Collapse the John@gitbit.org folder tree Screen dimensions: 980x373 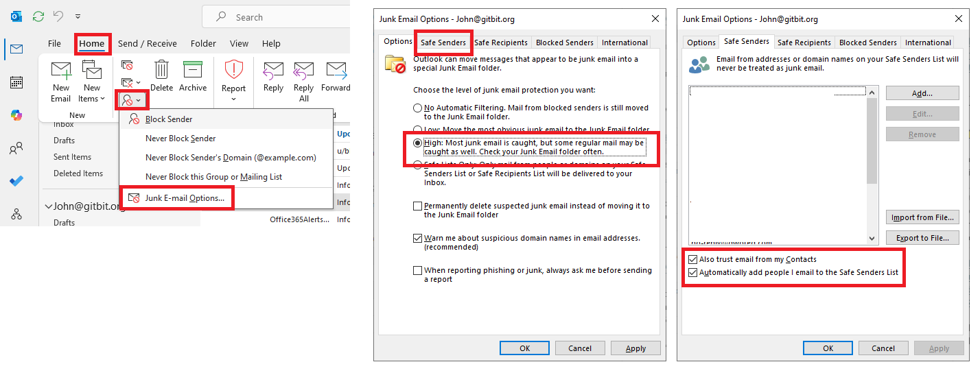[49, 206]
